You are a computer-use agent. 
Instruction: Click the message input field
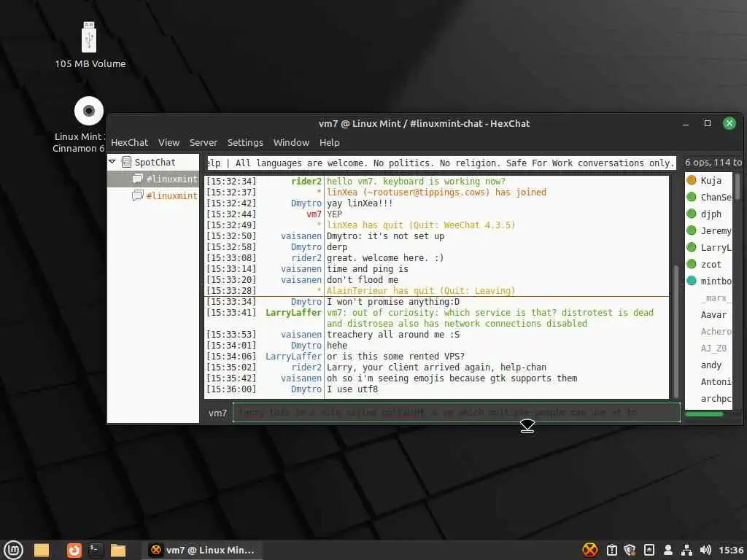coord(457,413)
